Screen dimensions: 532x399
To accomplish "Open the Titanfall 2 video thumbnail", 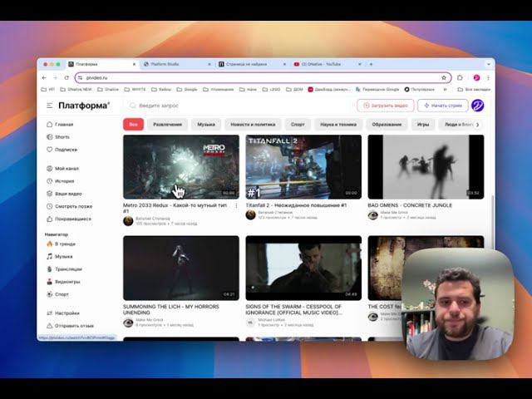I will (x=303, y=167).
